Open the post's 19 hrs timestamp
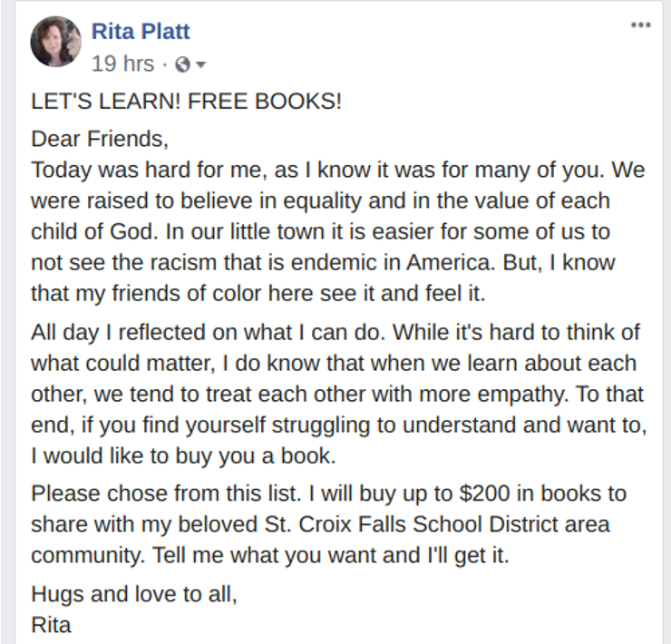 122,63
